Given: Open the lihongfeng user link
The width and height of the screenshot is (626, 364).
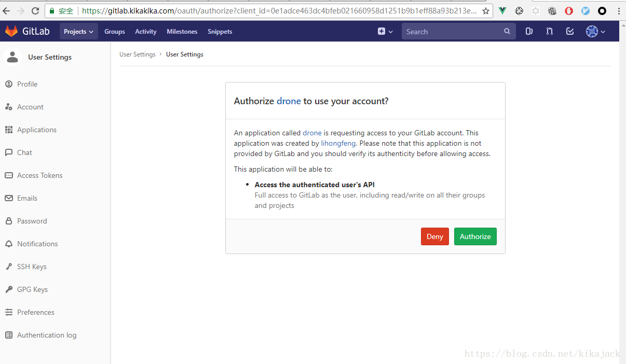Looking at the screenshot, I should (338, 143).
